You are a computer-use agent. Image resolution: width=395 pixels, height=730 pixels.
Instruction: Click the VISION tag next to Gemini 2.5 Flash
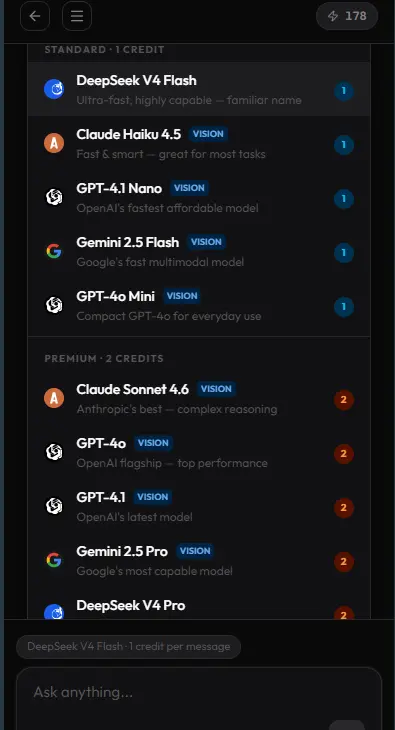(x=206, y=242)
